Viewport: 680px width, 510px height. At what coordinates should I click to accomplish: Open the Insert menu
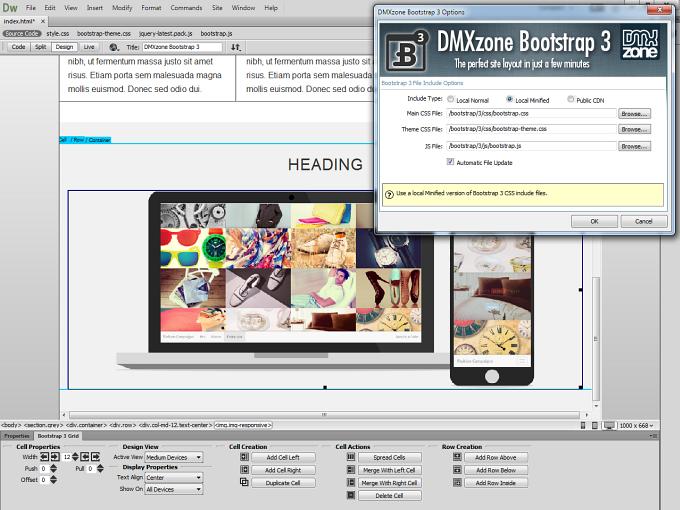click(x=95, y=8)
